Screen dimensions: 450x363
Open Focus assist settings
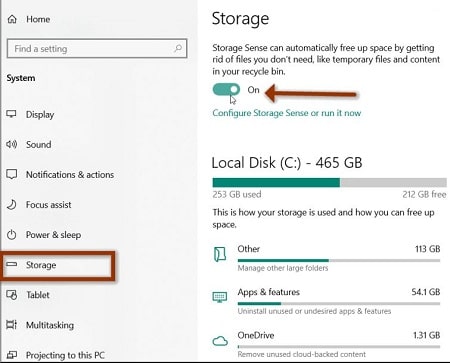pos(48,204)
